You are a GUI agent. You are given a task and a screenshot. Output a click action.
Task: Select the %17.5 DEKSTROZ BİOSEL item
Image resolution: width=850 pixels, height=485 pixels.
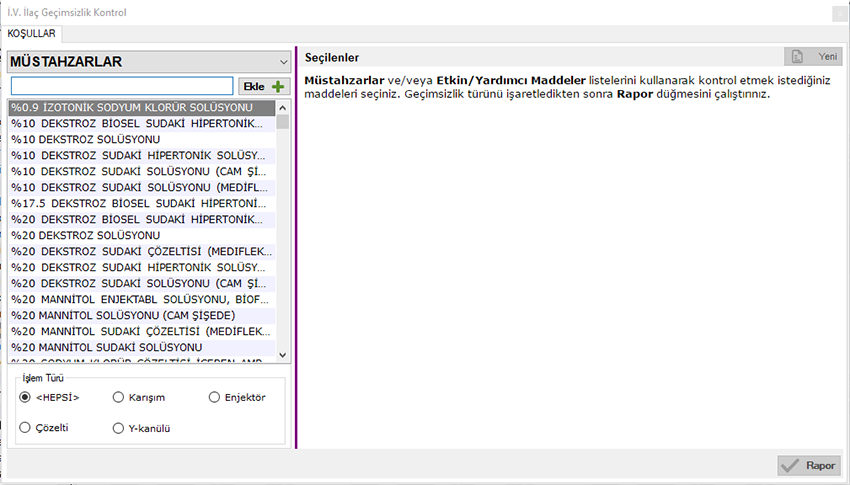140,203
